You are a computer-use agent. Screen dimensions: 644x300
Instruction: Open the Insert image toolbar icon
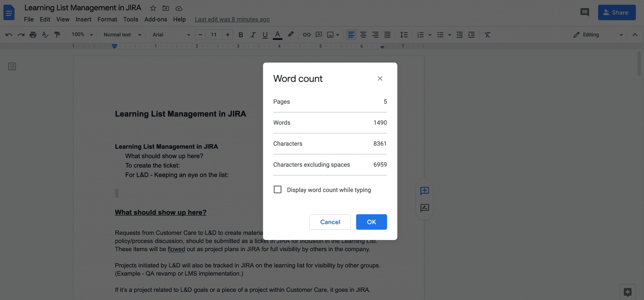click(331, 35)
